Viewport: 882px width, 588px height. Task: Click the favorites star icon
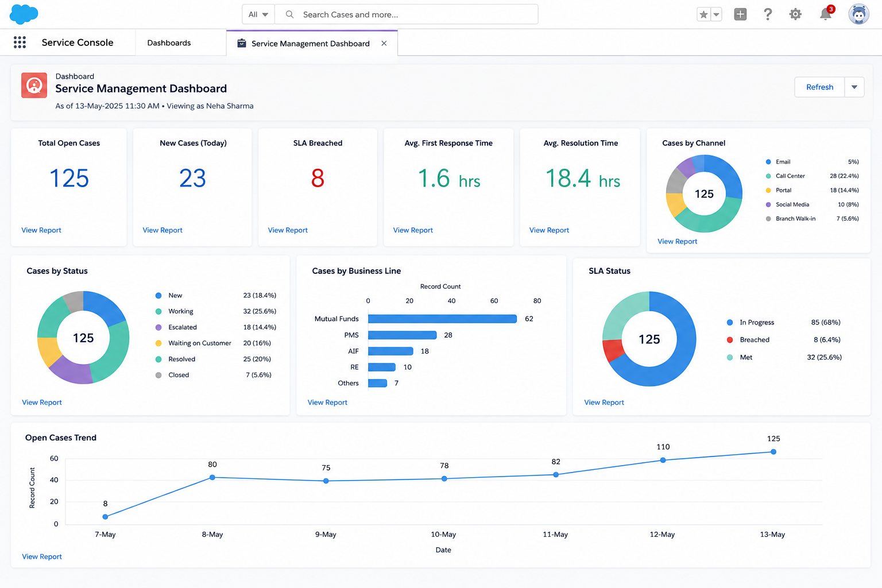click(703, 14)
